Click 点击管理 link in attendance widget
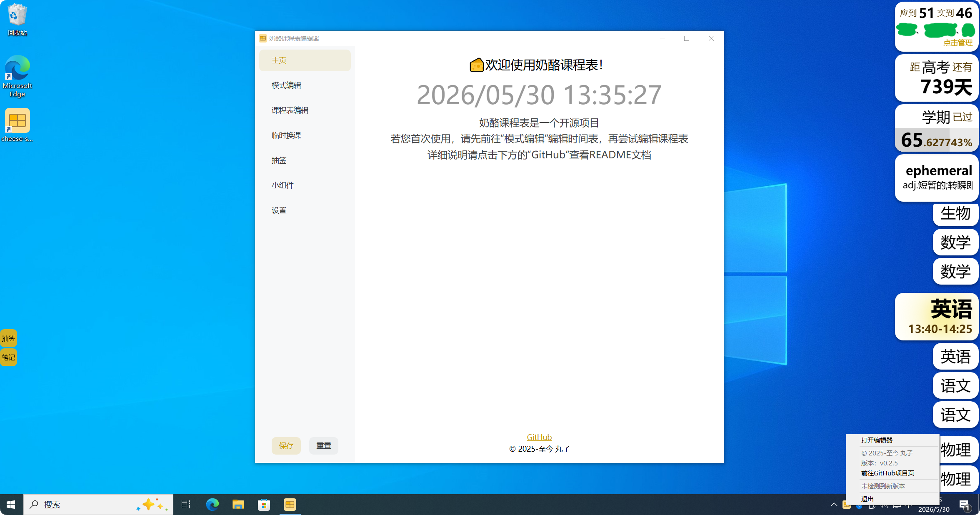The width and height of the screenshot is (980, 515). [957, 42]
